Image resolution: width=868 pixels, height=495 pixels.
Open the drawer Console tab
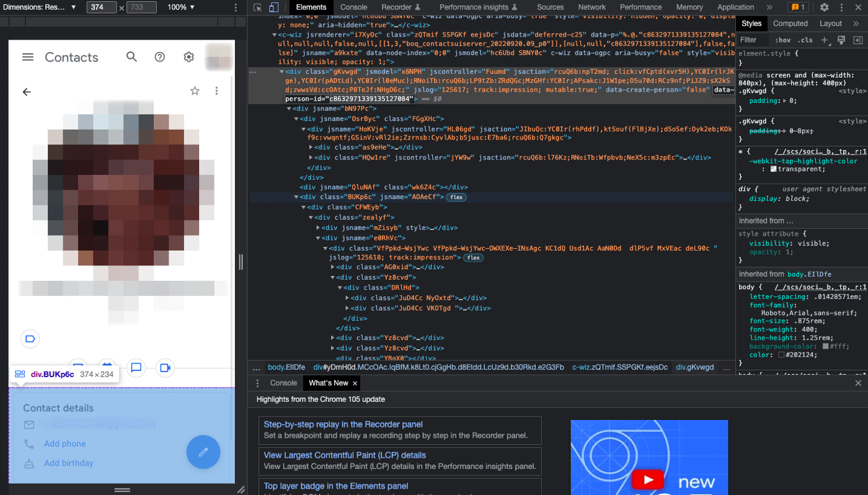pos(283,383)
